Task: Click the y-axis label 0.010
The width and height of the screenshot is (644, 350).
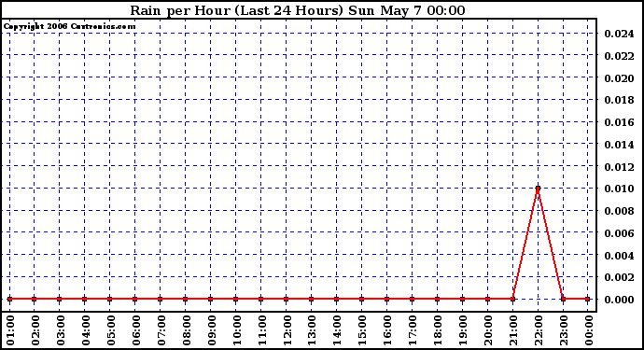Action: [x=619, y=189]
